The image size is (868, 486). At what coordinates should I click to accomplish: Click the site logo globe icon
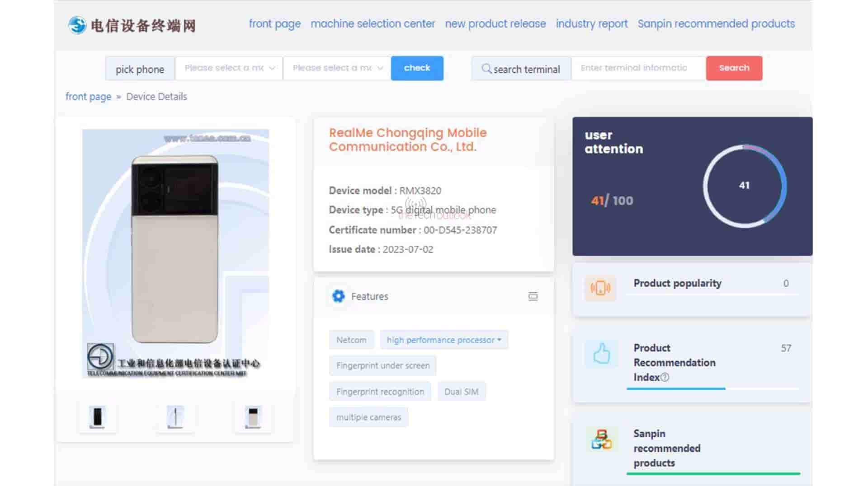point(77,25)
